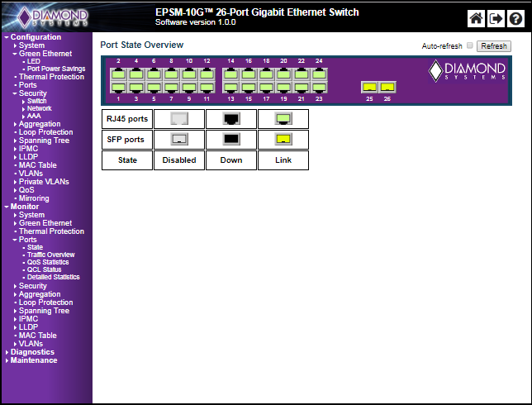Collapse the Monitor section
Image resolution: width=532 pixels, height=405 pixels.
pyautogui.click(x=7, y=207)
